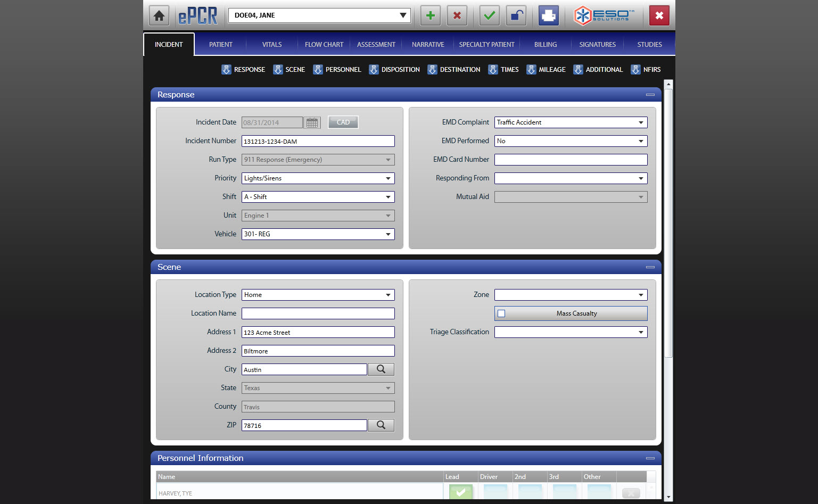Jump to SCENE section anchor
This screenshot has width=818, height=504.
click(289, 70)
